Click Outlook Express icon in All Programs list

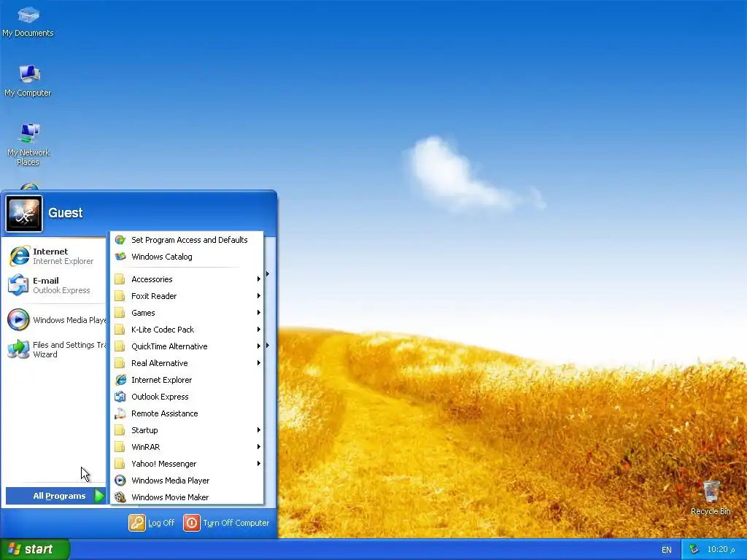120,397
